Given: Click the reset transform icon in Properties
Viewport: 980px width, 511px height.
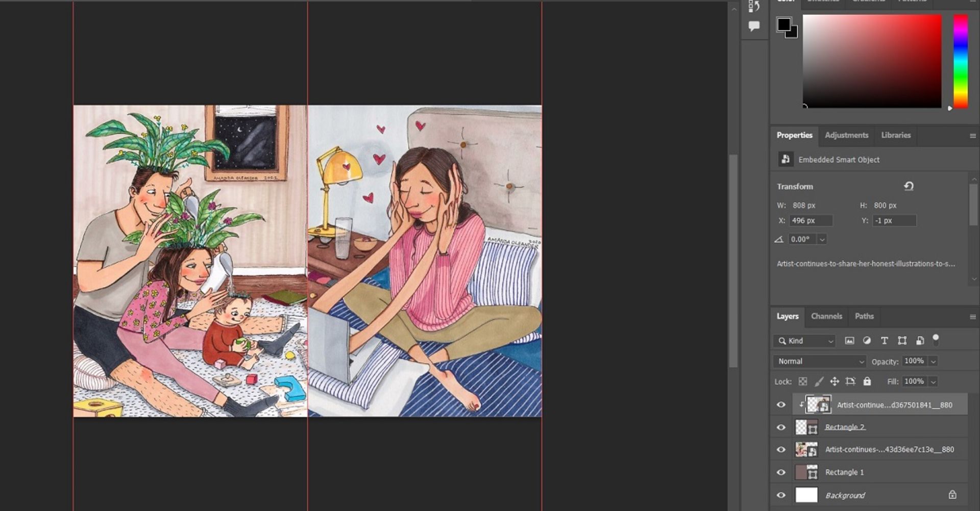Looking at the screenshot, I should [x=909, y=186].
